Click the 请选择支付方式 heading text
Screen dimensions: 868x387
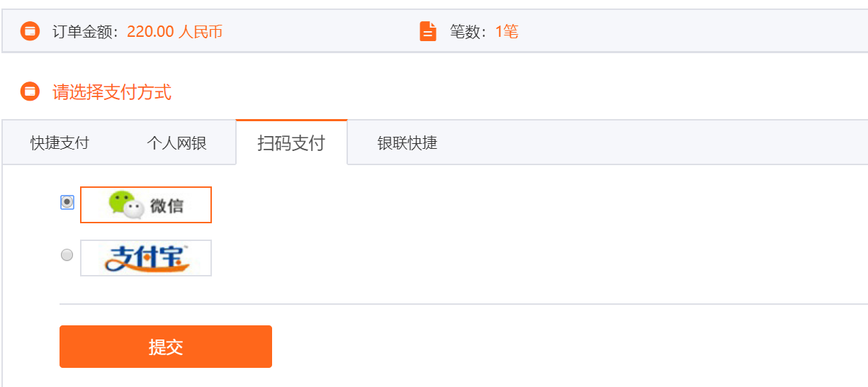(112, 92)
